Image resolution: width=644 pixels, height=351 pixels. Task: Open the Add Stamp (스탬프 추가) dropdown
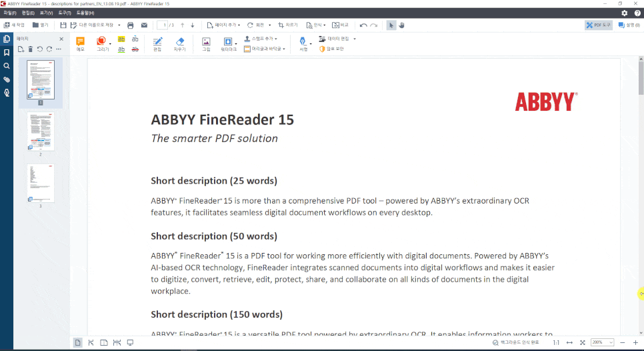(x=261, y=39)
